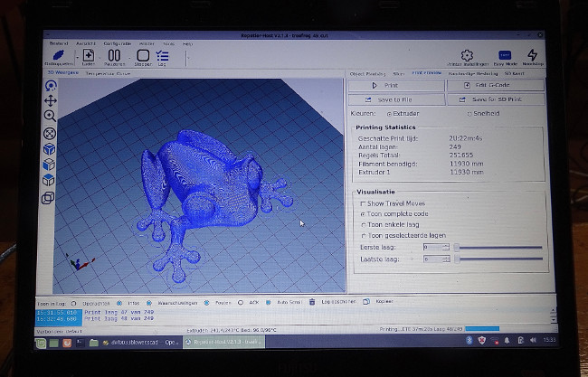Switch to the Temperature Curve tab
Viewport: 588px width, 377px height.
(x=109, y=73)
